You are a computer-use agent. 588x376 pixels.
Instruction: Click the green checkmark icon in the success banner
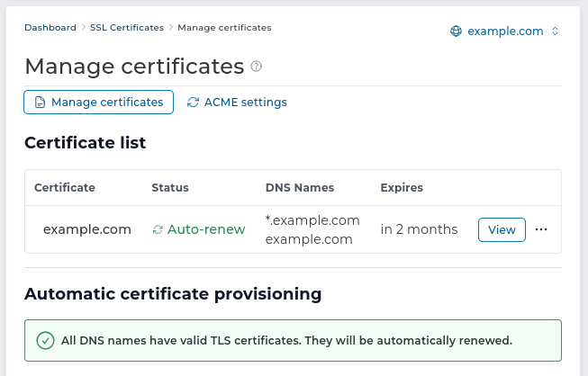pyautogui.click(x=45, y=340)
